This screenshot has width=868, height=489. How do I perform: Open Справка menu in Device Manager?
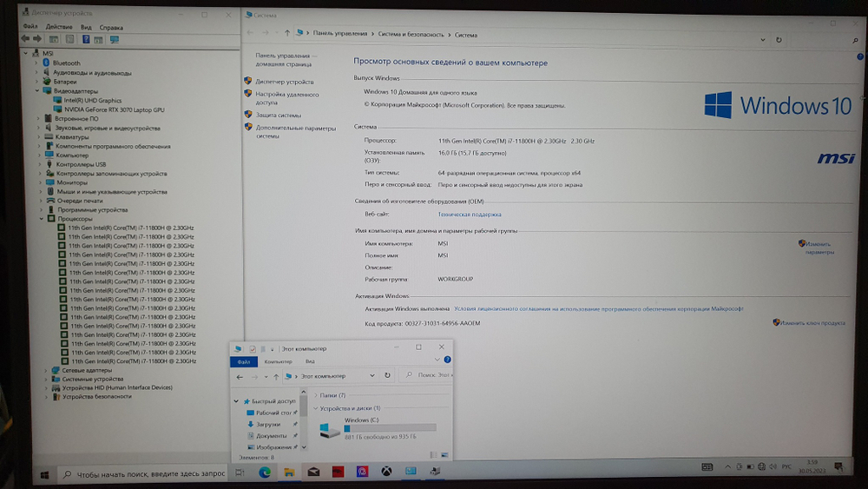[111, 27]
